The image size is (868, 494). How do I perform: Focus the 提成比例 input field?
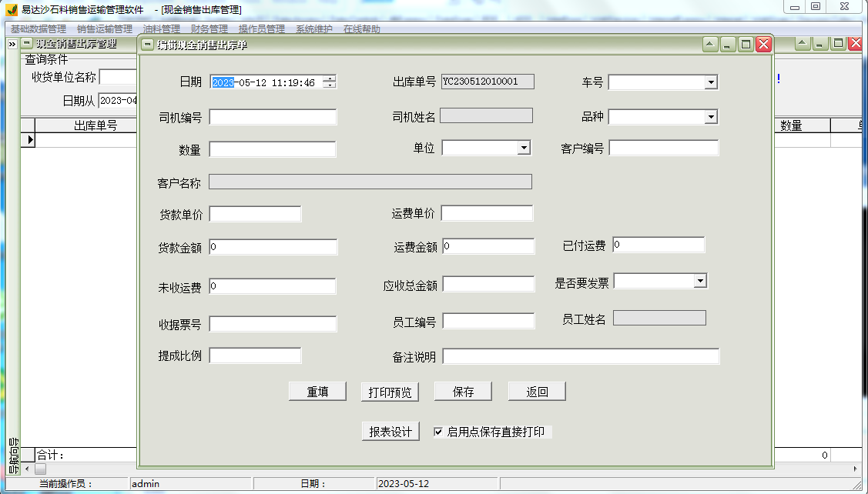tap(255, 355)
